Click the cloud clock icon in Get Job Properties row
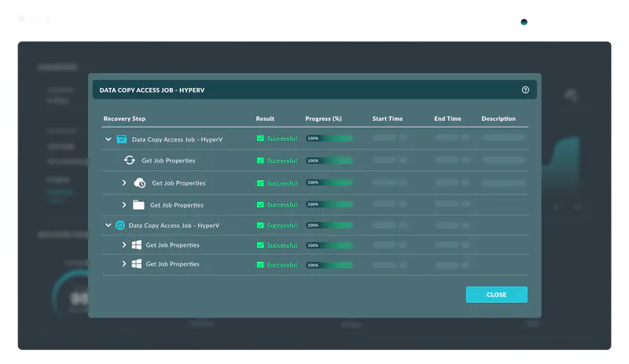The height and width of the screenshot is (364, 629). (x=139, y=183)
